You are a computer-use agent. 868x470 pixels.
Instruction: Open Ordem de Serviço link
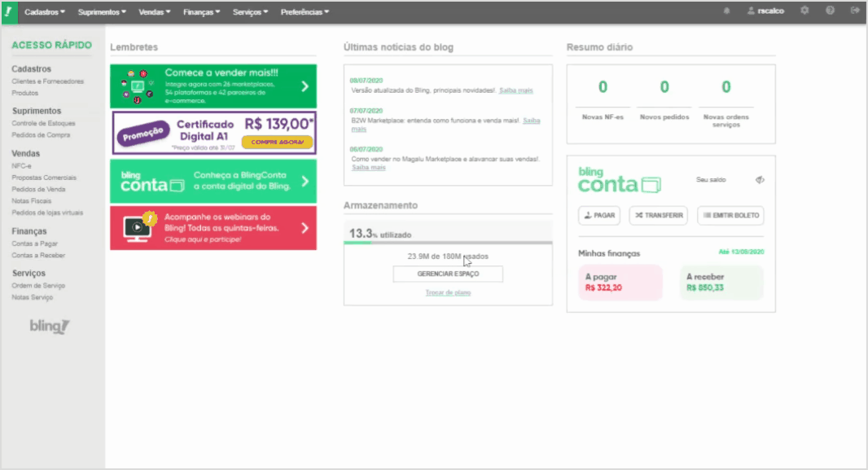point(38,286)
